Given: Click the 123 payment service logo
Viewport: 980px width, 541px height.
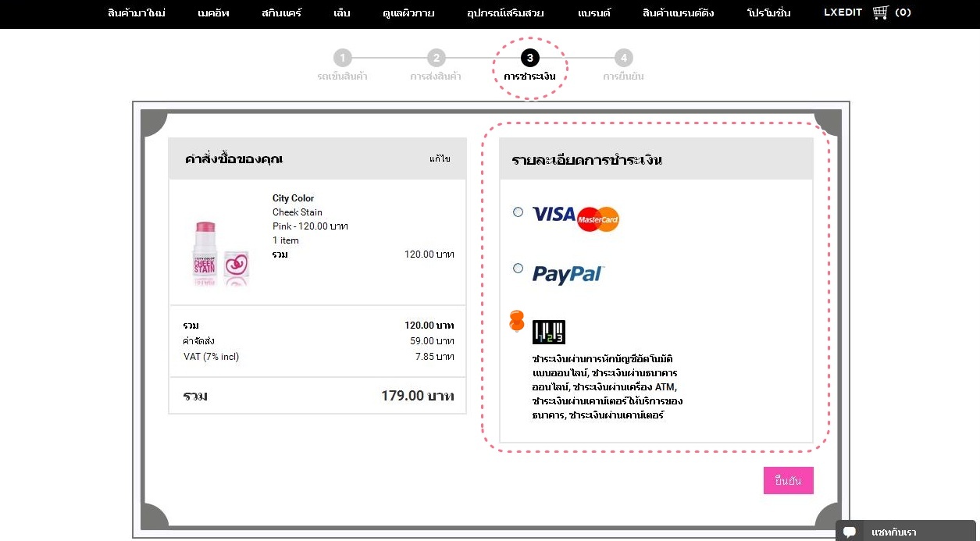Looking at the screenshot, I should click(x=548, y=332).
